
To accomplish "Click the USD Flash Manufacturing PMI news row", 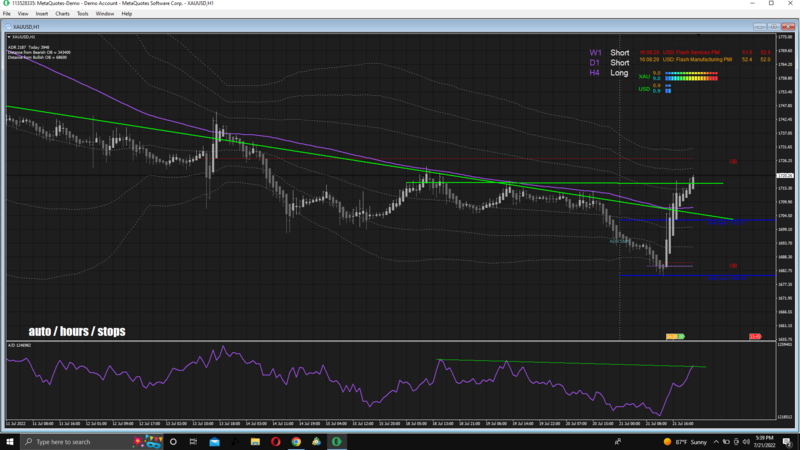I will click(705, 60).
